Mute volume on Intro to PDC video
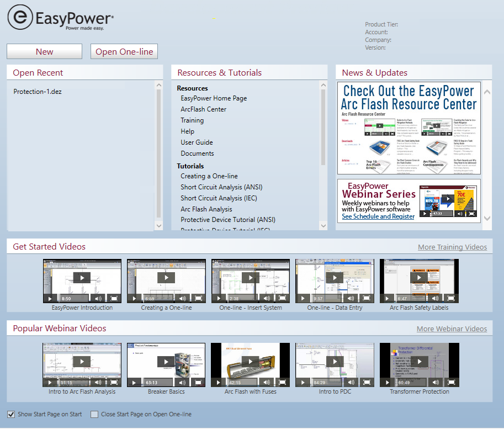 [351, 383]
